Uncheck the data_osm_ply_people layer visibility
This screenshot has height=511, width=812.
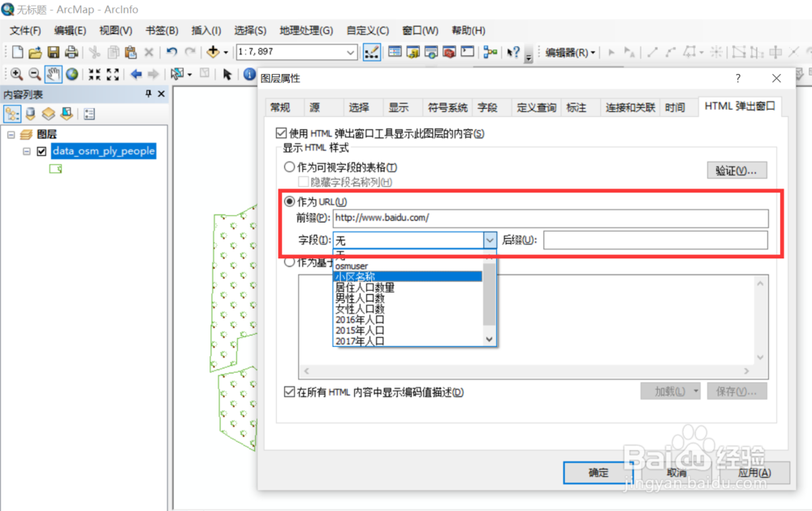point(41,151)
